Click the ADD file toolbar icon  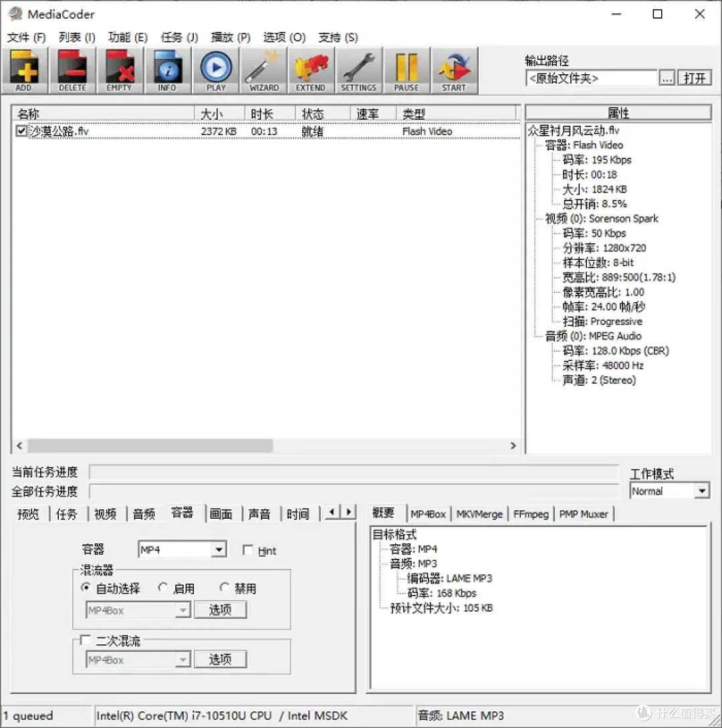pos(24,71)
